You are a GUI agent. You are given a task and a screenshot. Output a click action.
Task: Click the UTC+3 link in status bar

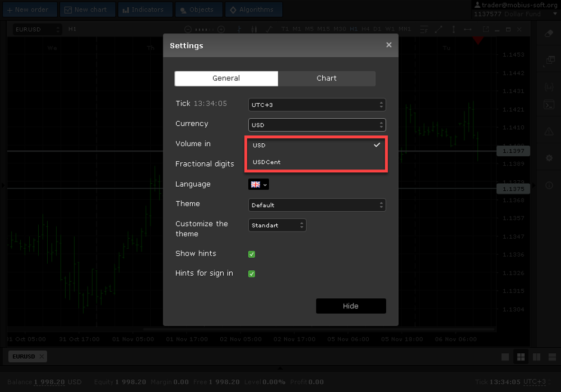pos(535,382)
